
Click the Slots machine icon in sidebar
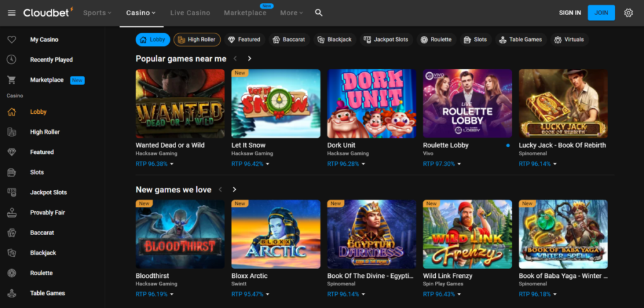coord(11,172)
